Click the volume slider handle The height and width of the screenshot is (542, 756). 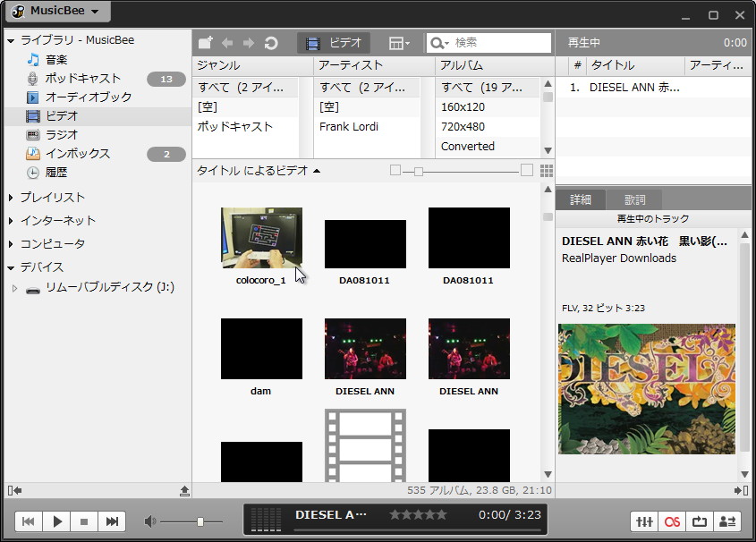pyautogui.click(x=200, y=521)
